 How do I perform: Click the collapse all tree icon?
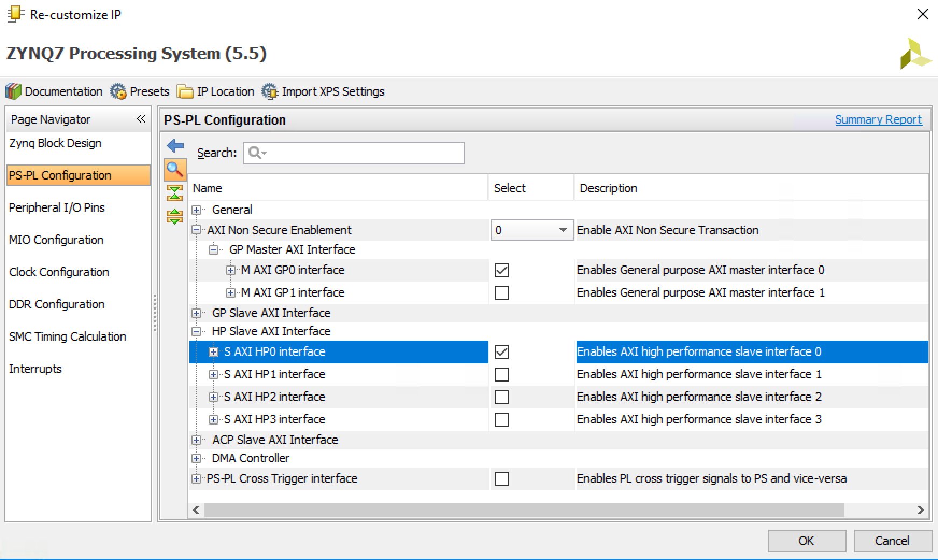tap(175, 193)
